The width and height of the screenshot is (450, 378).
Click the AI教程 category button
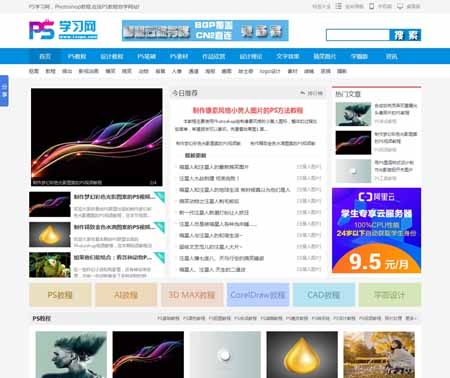pos(126,295)
